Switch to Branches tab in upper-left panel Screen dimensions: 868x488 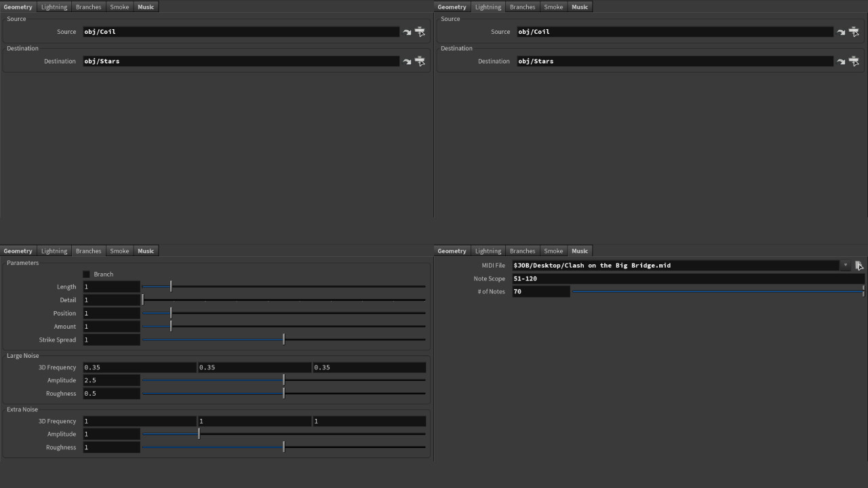tap(88, 7)
